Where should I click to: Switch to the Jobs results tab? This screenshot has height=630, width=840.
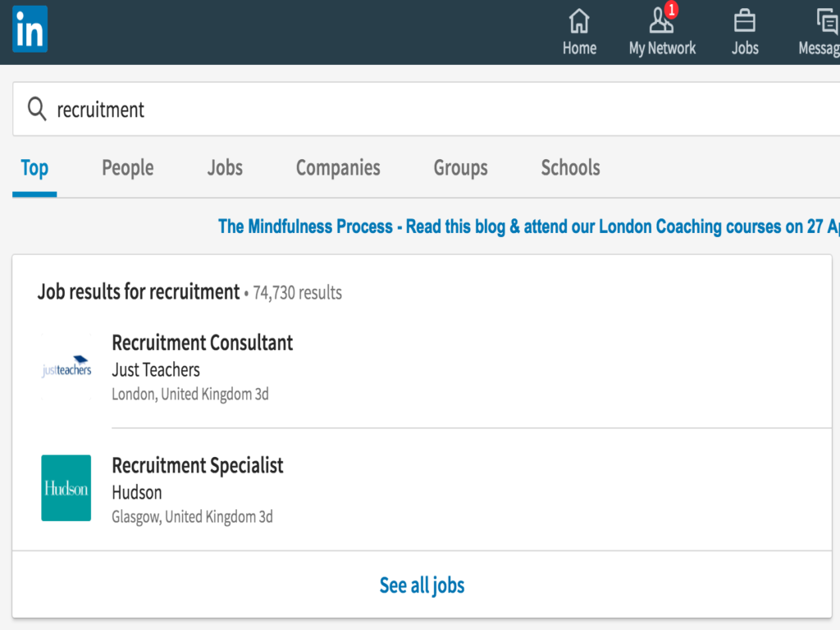coord(225,168)
